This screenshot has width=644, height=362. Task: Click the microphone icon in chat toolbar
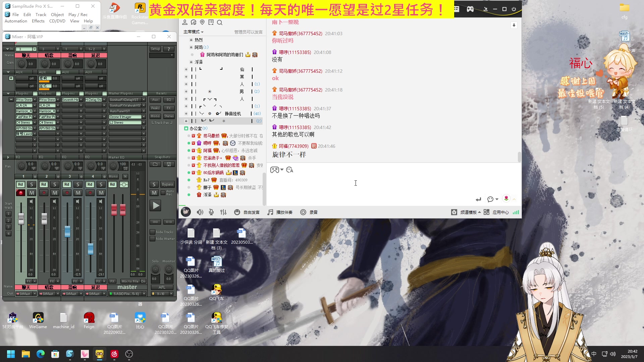(211, 212)
